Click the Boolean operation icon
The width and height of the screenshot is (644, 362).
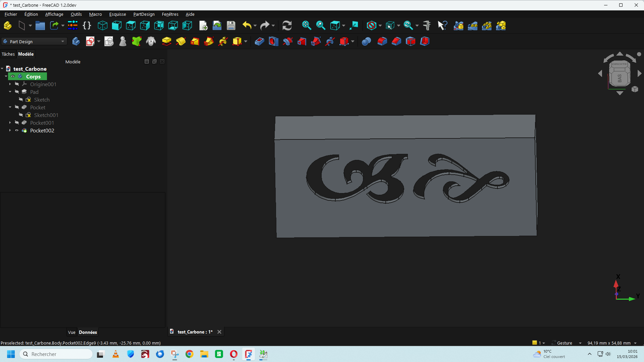click(x=366, y=41)
